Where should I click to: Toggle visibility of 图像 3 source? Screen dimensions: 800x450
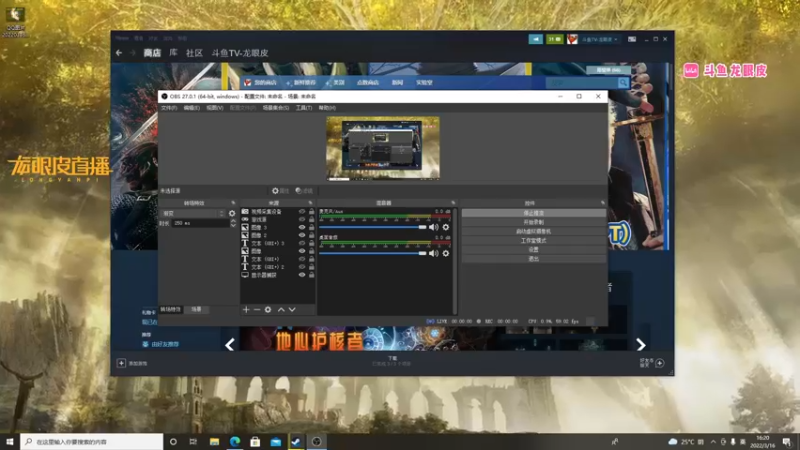pyautogui.click(x=302, y=228)
